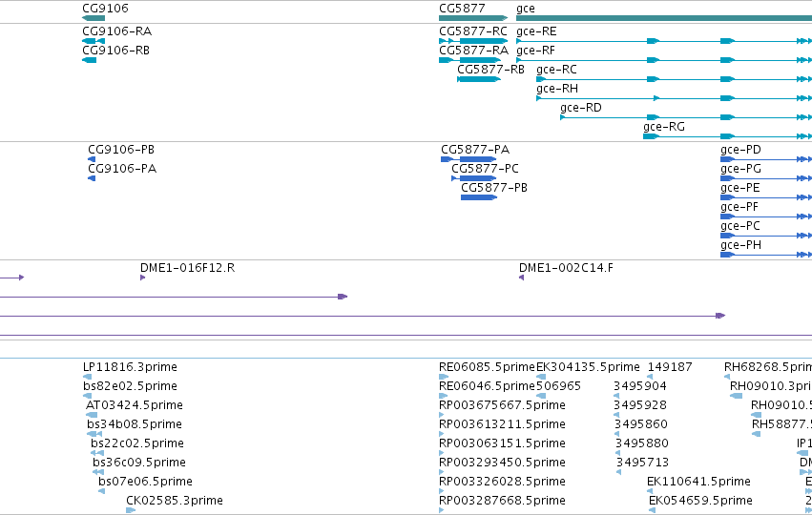Click protein gce-PE label
This screenshot has height=515, width=812.
(x=740, y=188)
